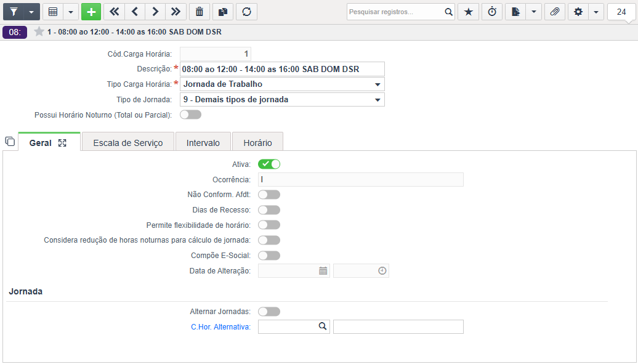This screenshot has height=364, width=638.
Task: Toggle Considera redução de horas noturnas
Action: [x=269, y=240]
